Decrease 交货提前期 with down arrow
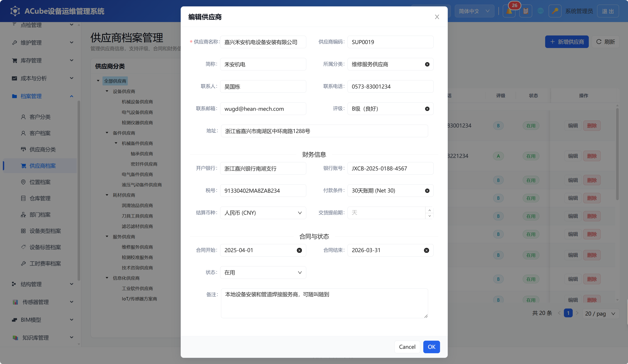 [x=429, y=216]
